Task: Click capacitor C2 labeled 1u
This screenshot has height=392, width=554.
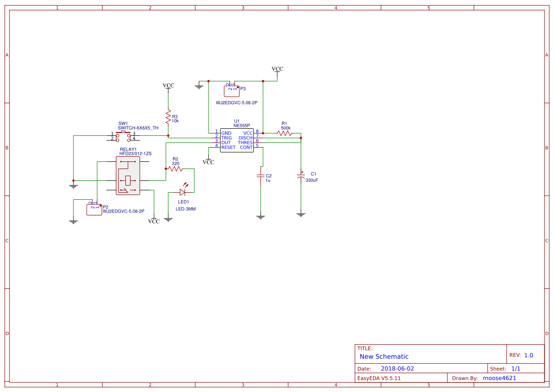Action: click(261, 177)
